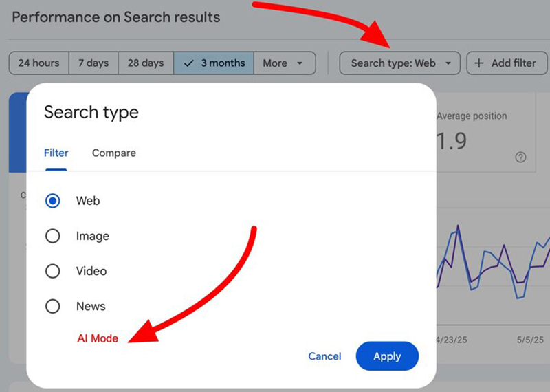Choose the Video radio button
The width and height of the screenshot is (550, 392).
point(53,271)
